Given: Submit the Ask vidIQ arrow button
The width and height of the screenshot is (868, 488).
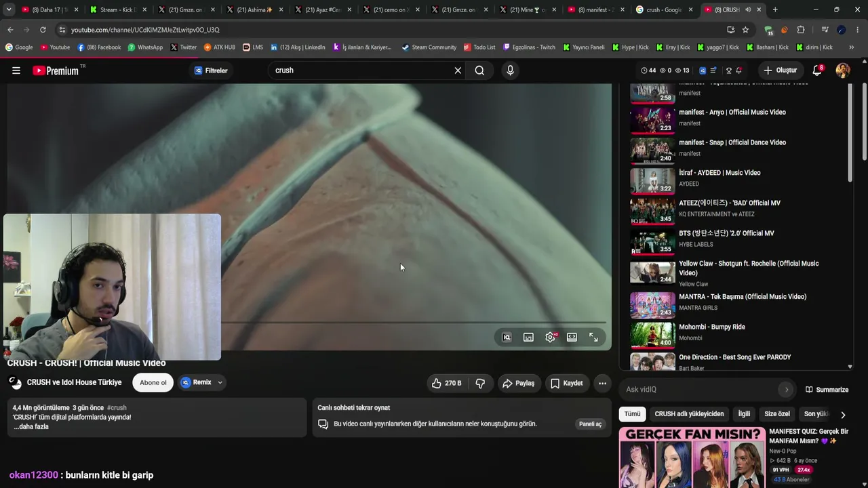Looking at the screenshot, I should coord(787,390).
